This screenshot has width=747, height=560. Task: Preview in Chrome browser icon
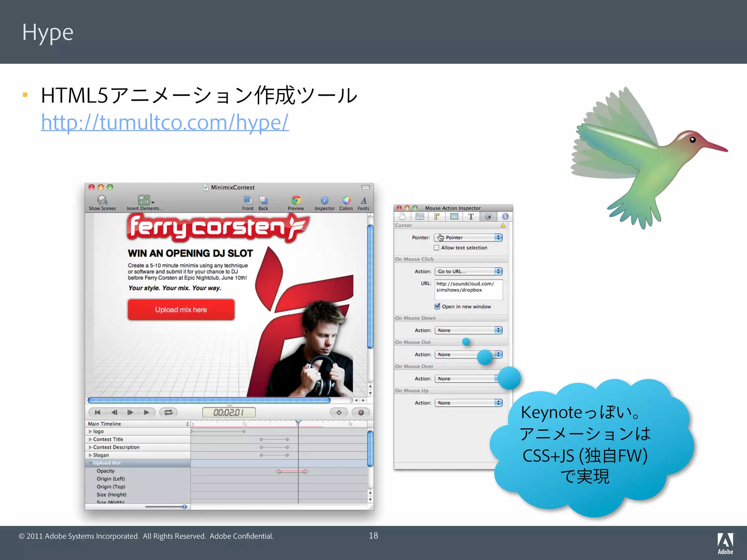pyautogui.click(x=296, y=200)
